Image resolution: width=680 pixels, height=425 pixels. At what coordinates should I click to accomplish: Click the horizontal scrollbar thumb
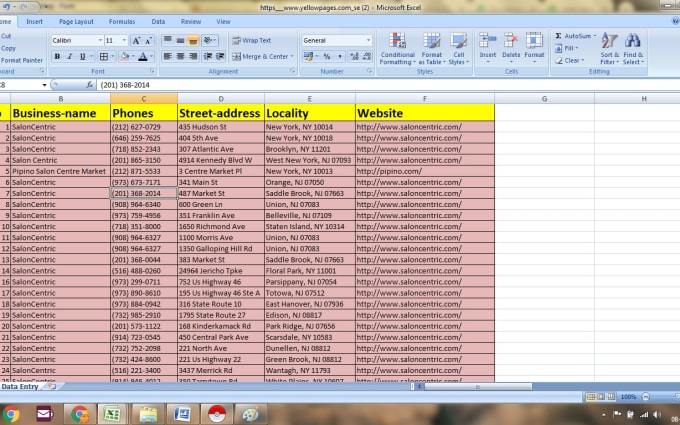pyautogui.click(x=478, y=386)
